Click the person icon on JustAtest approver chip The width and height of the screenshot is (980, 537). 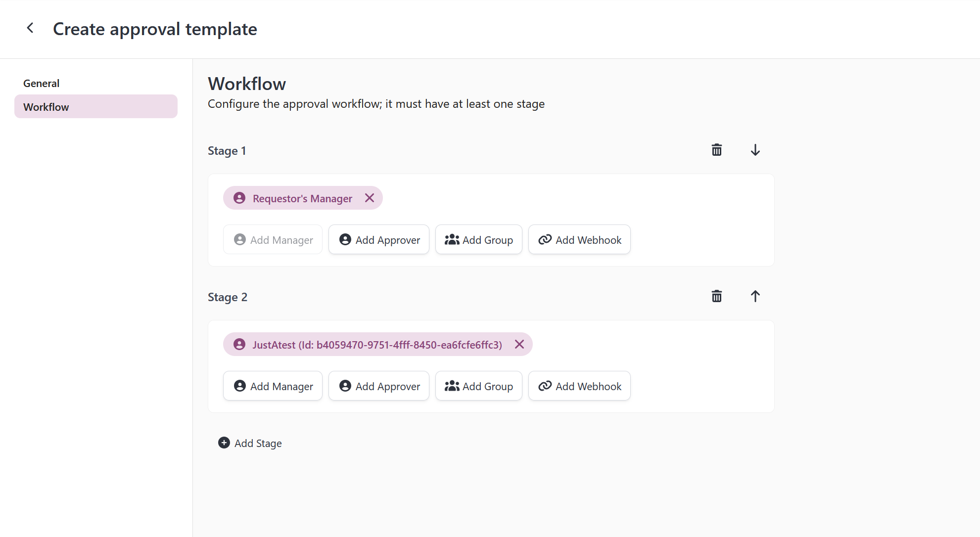click(x=239, y=344)
